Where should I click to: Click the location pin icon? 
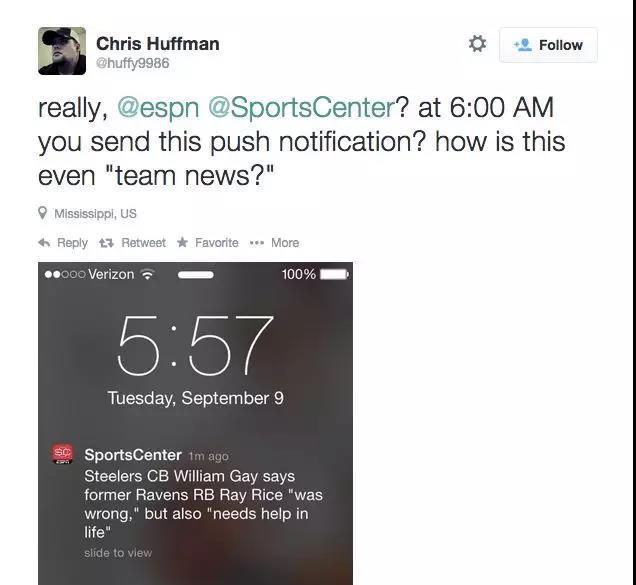[43, 213]
